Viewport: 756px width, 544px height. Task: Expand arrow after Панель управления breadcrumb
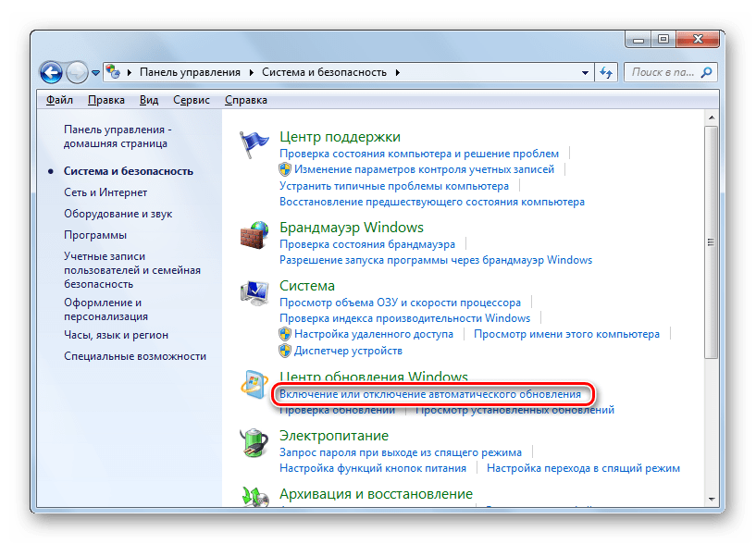251,72
